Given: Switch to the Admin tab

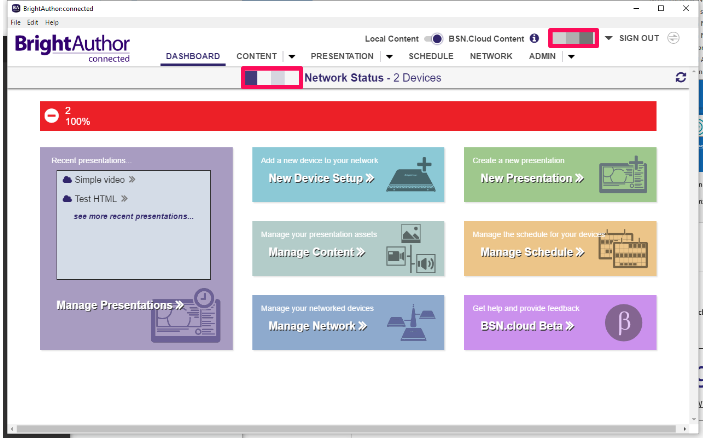Looking at the screenshot, I should (542, 56).
